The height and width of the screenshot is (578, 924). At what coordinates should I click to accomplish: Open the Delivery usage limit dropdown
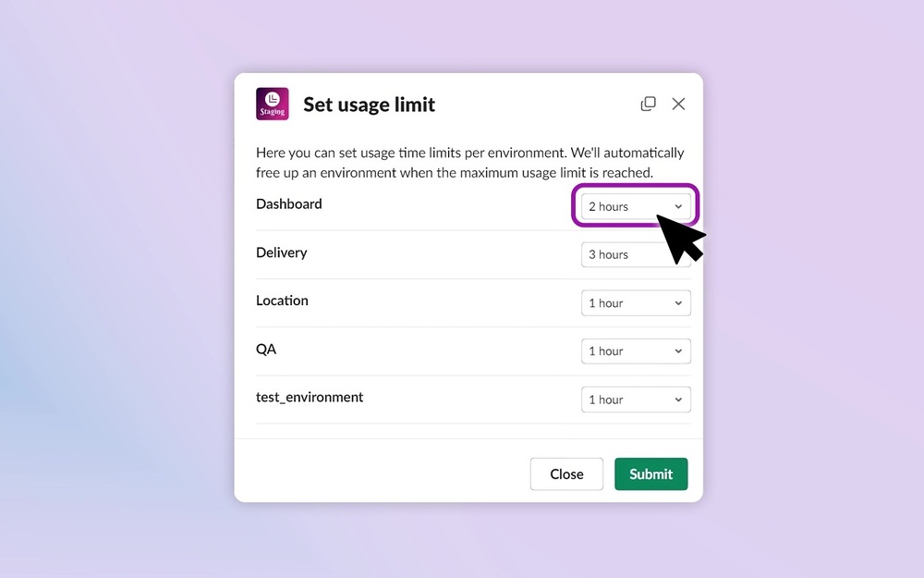coord(636,255)
